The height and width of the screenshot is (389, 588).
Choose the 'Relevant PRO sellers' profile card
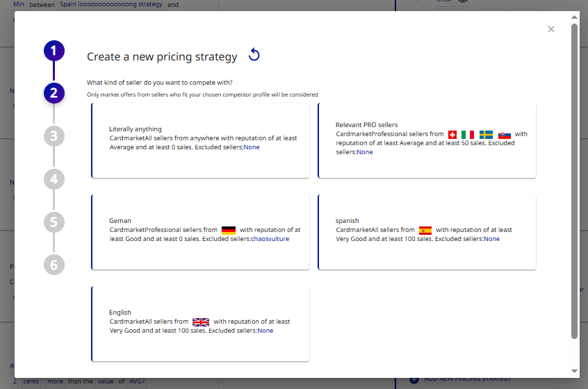pos(427,140)
